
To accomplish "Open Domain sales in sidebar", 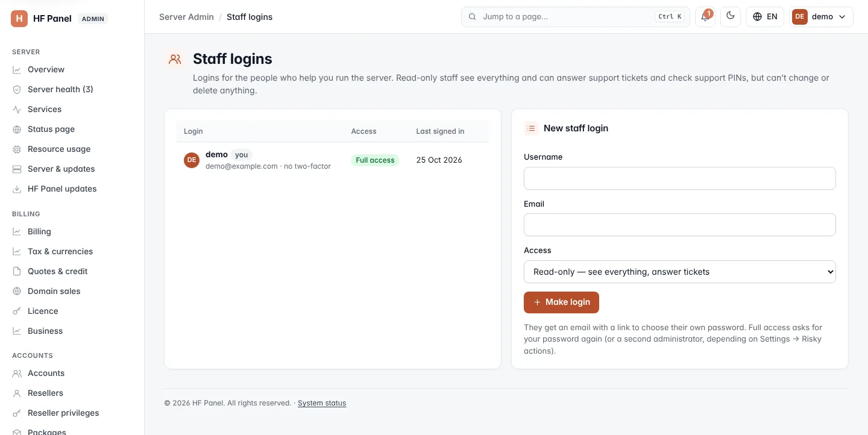I will coord(54,291).
